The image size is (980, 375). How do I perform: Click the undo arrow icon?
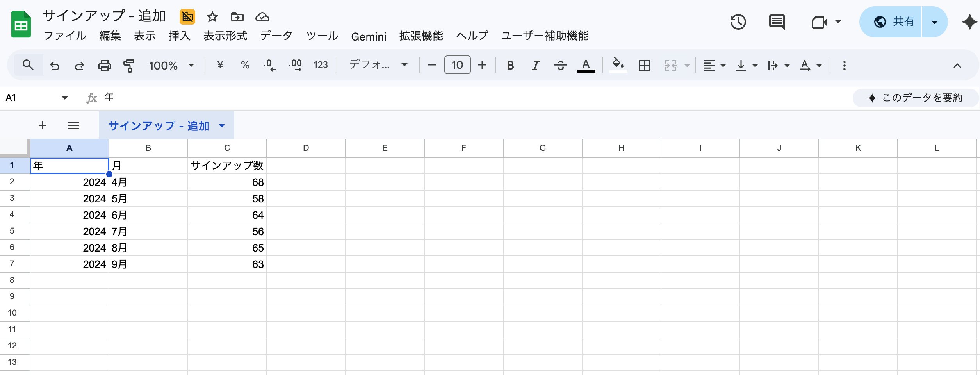pos(55,66)
